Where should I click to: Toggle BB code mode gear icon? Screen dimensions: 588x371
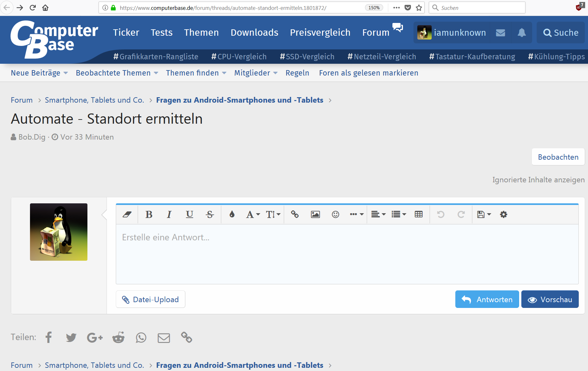point(503,215)
